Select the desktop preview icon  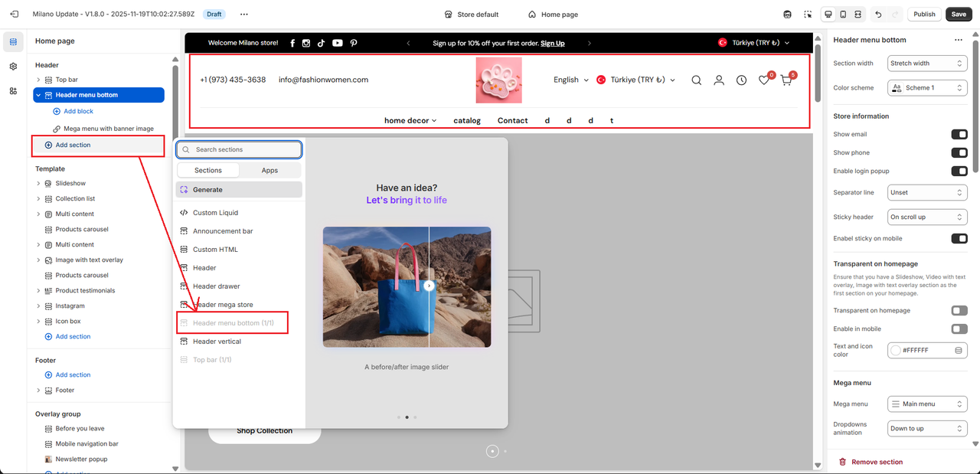(x=828, y=14)
